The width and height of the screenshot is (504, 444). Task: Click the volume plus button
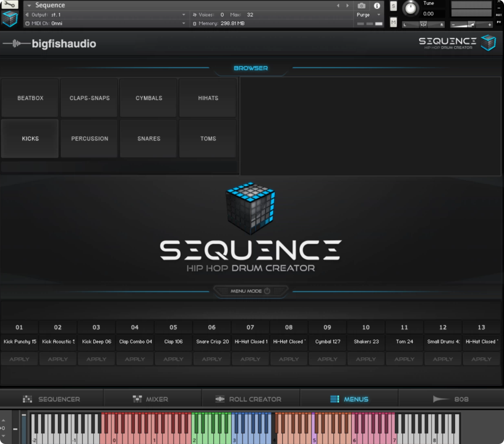coord(490,25)
